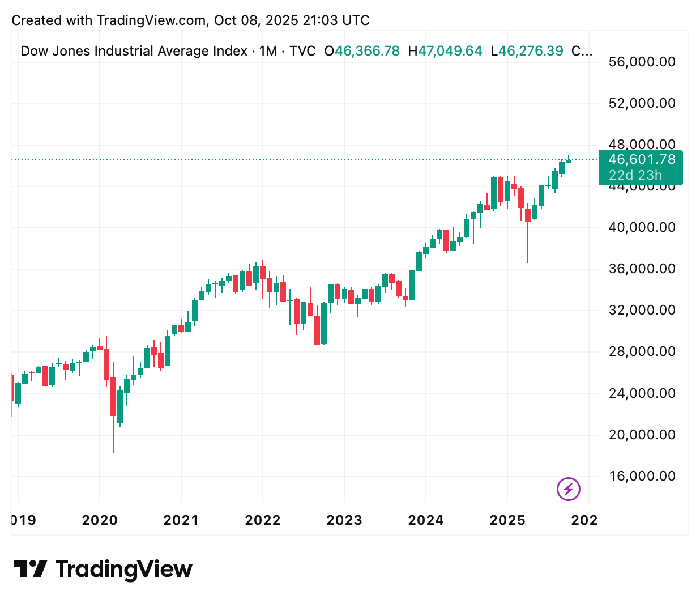Click the current price label 46,601.78
700x603 pixels.
click(x=642, y=160)
